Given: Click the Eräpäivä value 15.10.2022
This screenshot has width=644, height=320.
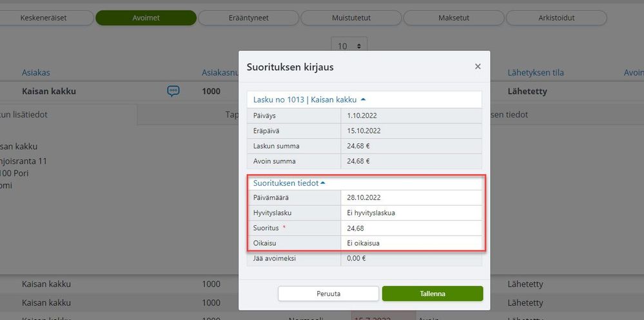Looking at the screenshot, I should (x=364, y=131).
